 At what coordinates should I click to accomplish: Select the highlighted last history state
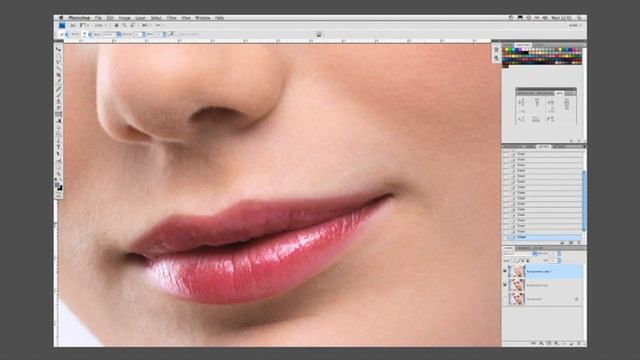click(x=543, y=237)
